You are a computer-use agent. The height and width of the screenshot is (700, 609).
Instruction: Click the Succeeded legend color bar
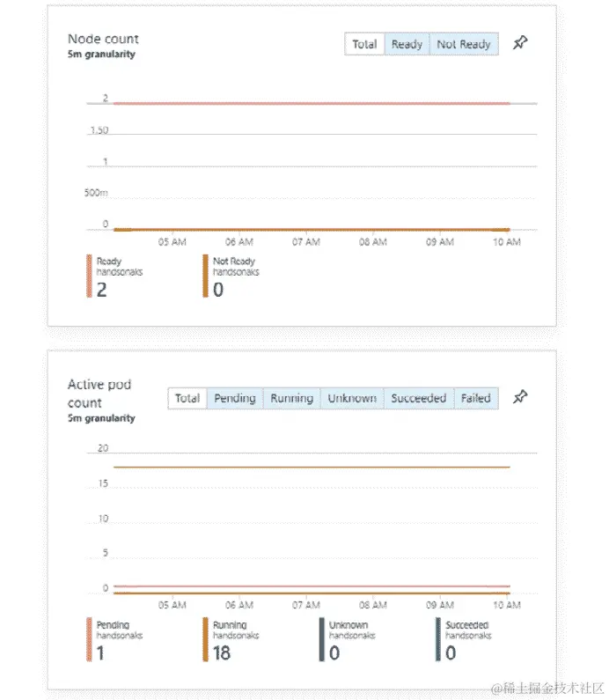click(x=437, y=639)
